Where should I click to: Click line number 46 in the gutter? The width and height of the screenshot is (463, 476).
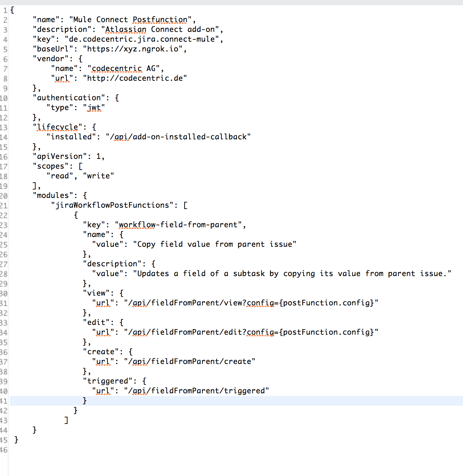pos(4,450)
